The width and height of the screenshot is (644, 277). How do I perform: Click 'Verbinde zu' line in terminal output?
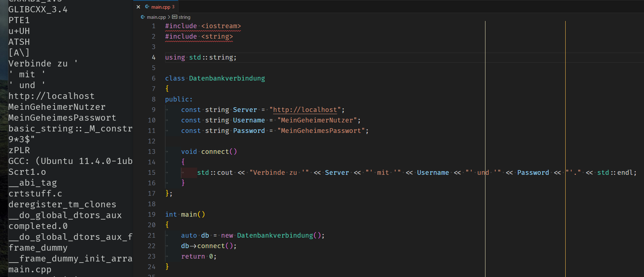(43, 64)
